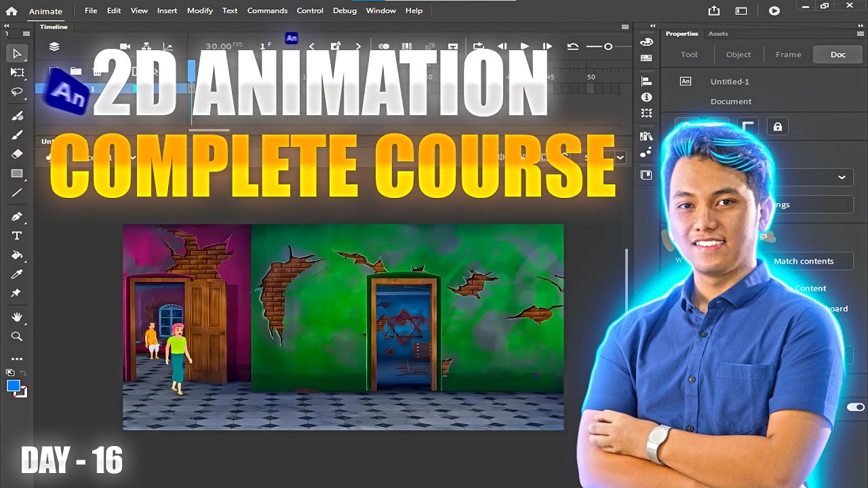Select the Zoom magnifier tool
The width and height of the screenshot is (868, 488).
pyautogui.click(x=17, y=336)
